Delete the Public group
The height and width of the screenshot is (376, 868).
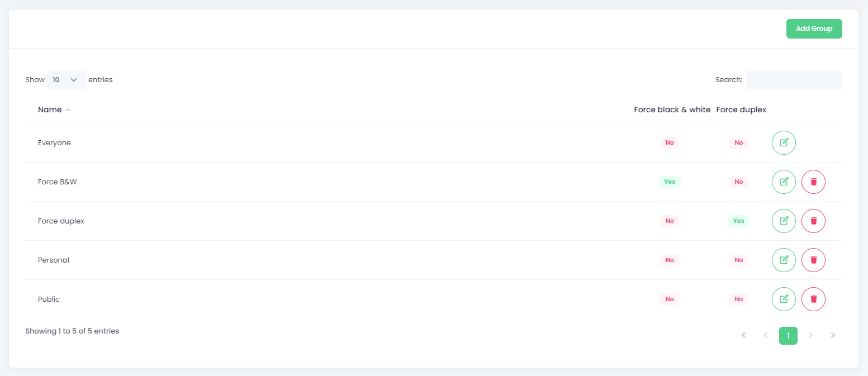point(813,299)
